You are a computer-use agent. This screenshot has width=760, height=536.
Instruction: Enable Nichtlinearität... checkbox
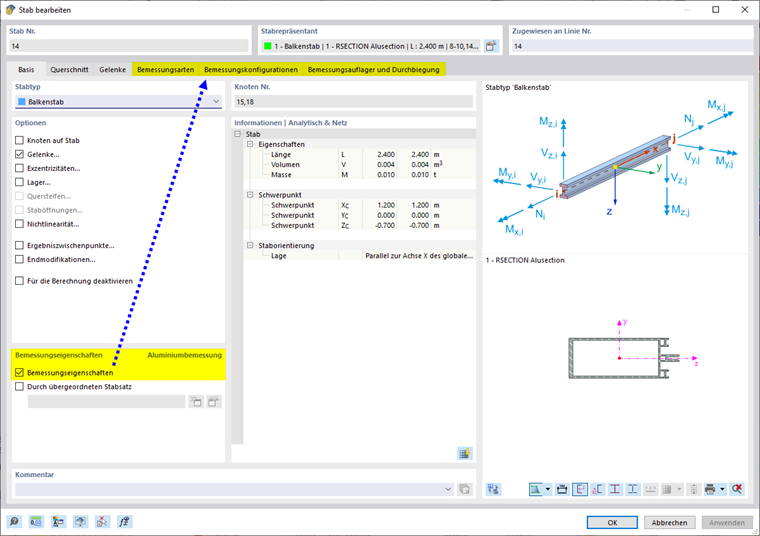click(19, 224)
